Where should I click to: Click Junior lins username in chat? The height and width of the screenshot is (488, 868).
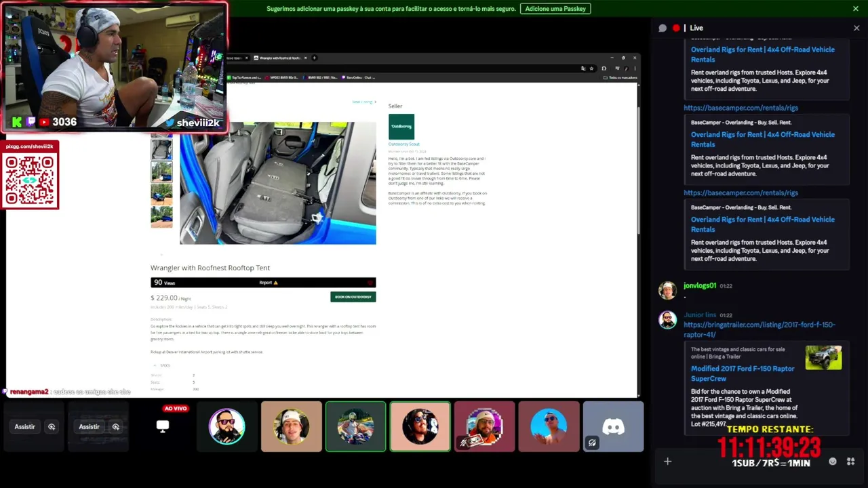coord(700,315)
